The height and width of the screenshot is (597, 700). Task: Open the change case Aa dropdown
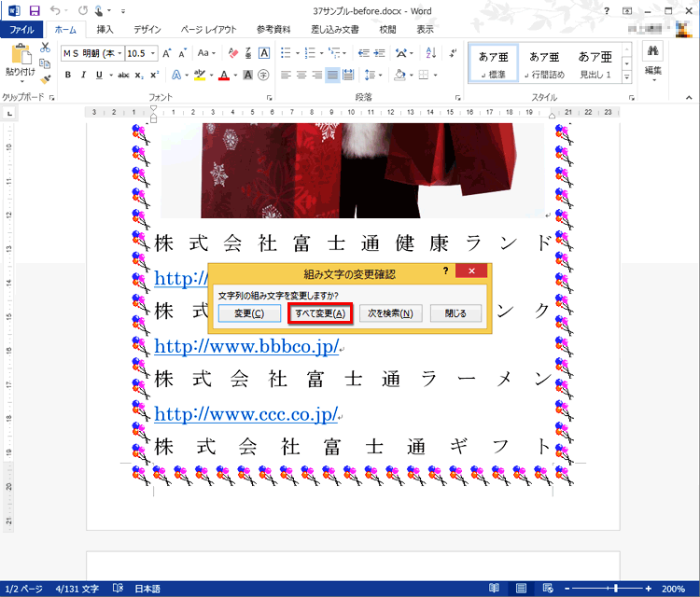click(x=206, y=53)
